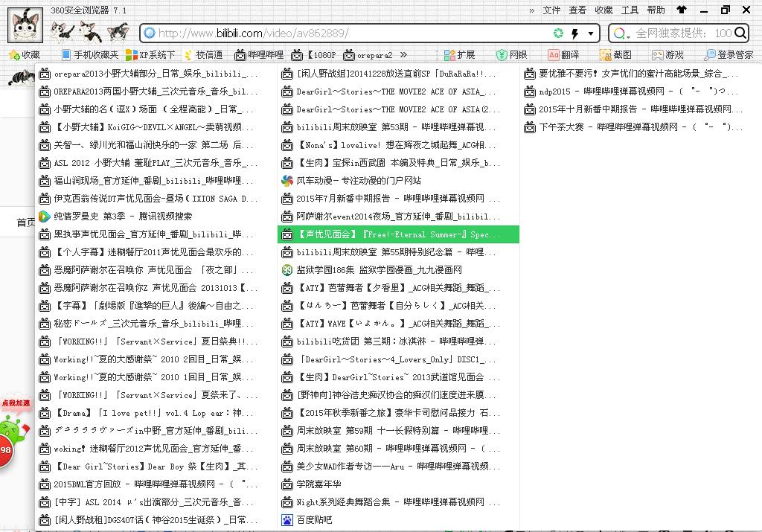Click the skin shirt icon in title bar
Image resolution: width=762 pixels, height=532 pixels.
[x=682, y=9]
